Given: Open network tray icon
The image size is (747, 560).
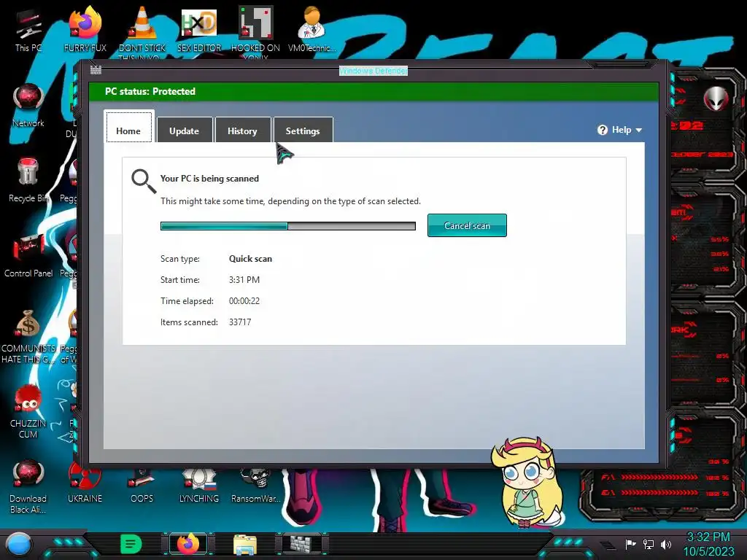Looking at the screenshot, I should (649, 544).
